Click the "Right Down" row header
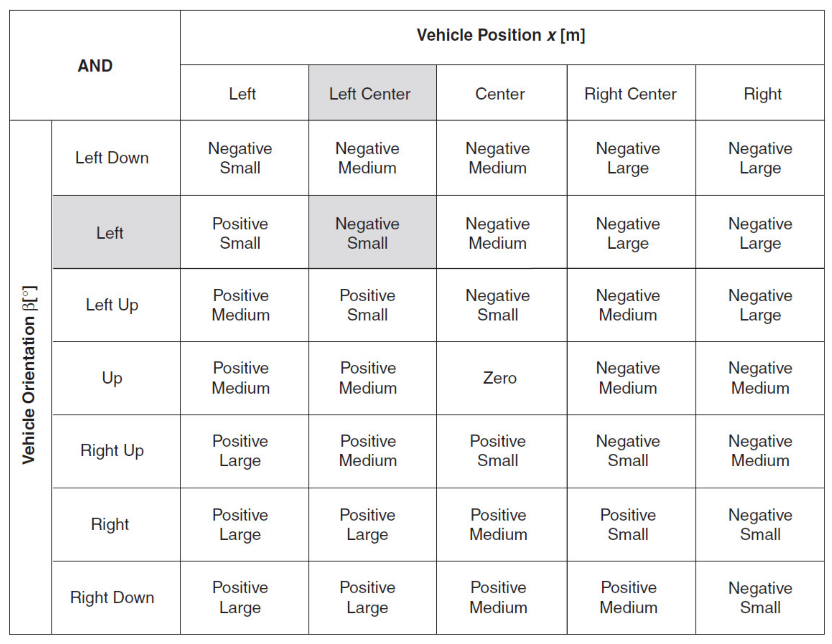The height and width of the screenshot is (644, 832). [x=112, y=597]
